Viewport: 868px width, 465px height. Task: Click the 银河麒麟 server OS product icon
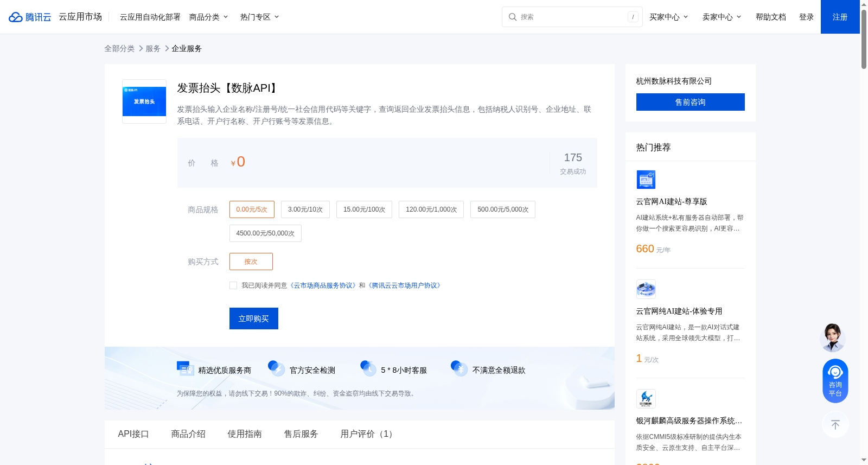646,399
